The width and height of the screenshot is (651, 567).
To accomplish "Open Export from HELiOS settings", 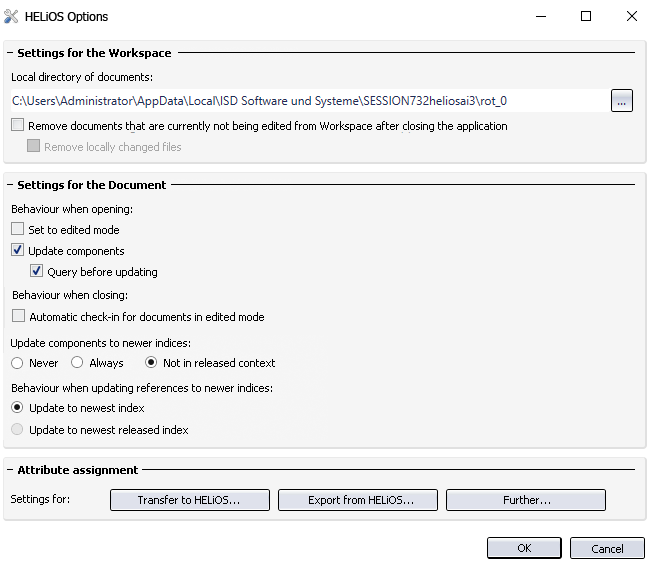I will point(360,500).
